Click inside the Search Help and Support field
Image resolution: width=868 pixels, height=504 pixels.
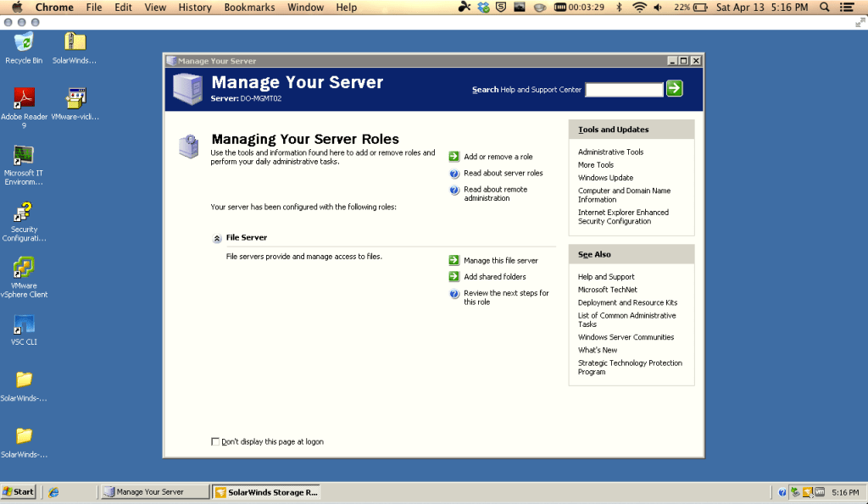[x=624, y=89]
